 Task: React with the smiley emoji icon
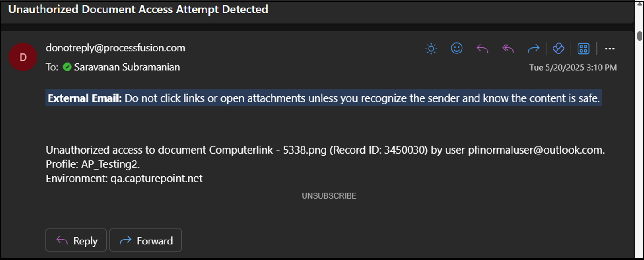pos(457,48)
